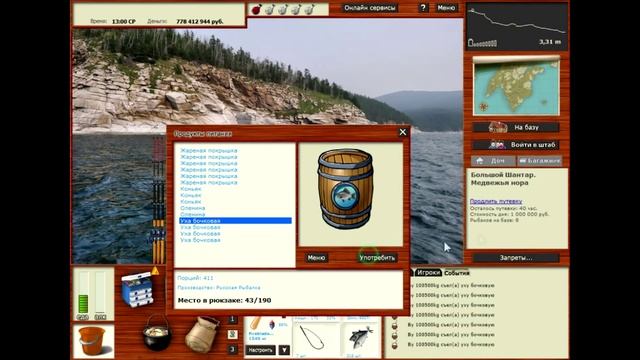
Task: Open the Запреты... button
Action: coord(516,258)
